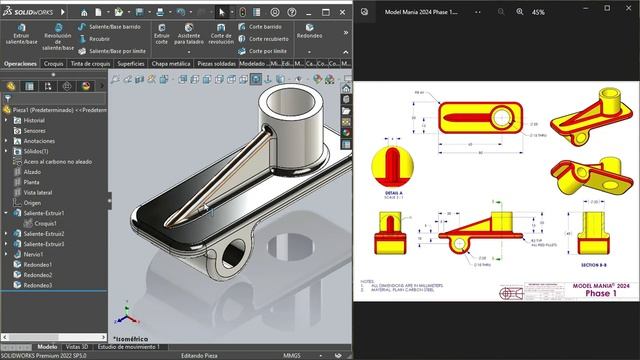Open a file using the Open icon
Image resolution: width=640 pixels, height=360 pixels.
(118, 12)
